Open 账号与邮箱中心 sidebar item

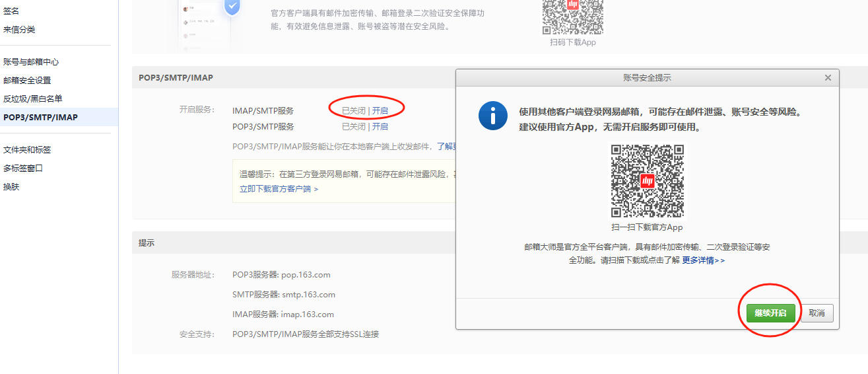pyautogui.click(x=31, y=61)
